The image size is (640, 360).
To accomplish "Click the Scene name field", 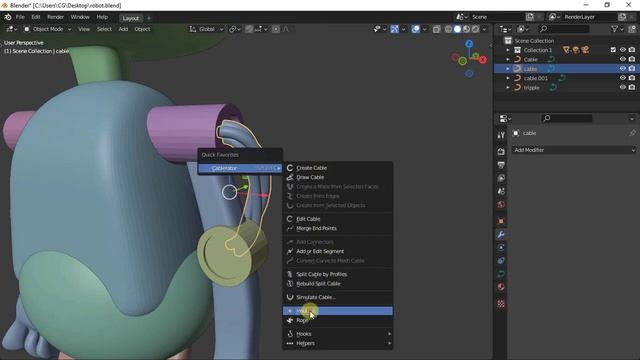I will tap(496, 17).
